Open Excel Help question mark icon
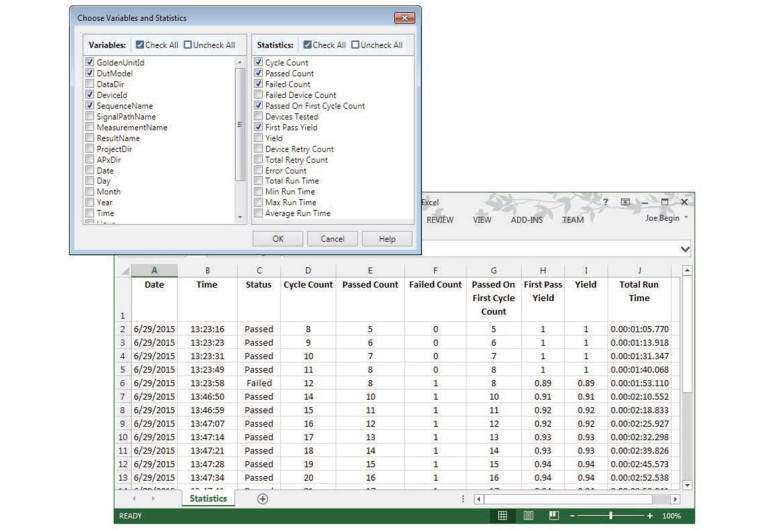Image resolution: width=765 pixels, height=530 pixels. (605, 203)
